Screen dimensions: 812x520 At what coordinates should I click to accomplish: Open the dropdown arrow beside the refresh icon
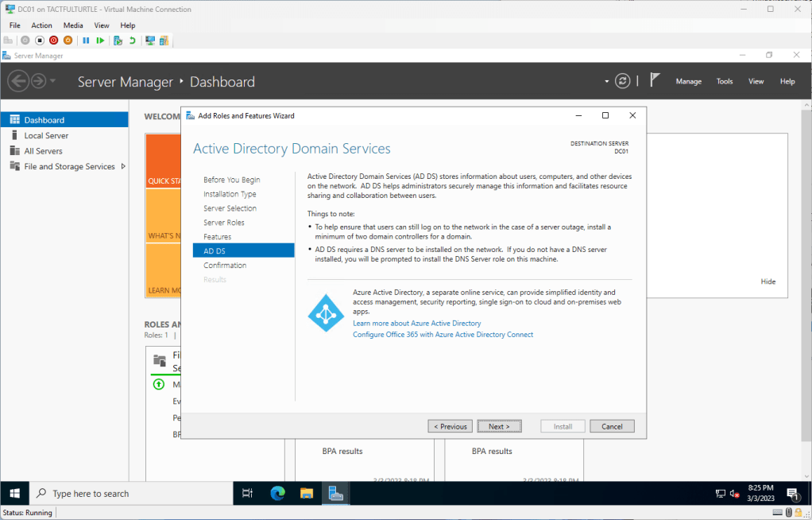(x=607, y=81)
